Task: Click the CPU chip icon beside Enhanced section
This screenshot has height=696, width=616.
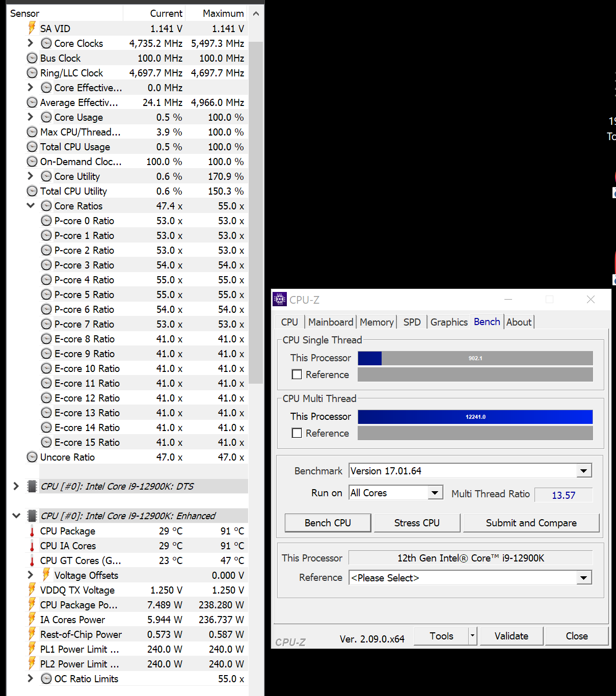Action: pyautogui.click(x=32, y=516)
